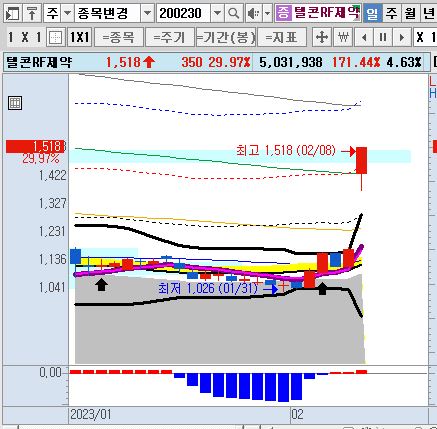
Task: Click the crosshair move cursor icon
Action: click(322, 37)
